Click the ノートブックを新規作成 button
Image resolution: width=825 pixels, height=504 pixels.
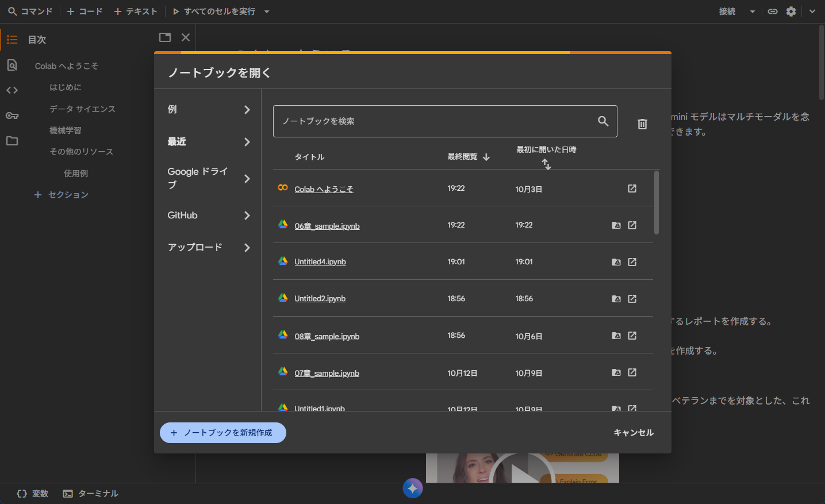point(222,433)
